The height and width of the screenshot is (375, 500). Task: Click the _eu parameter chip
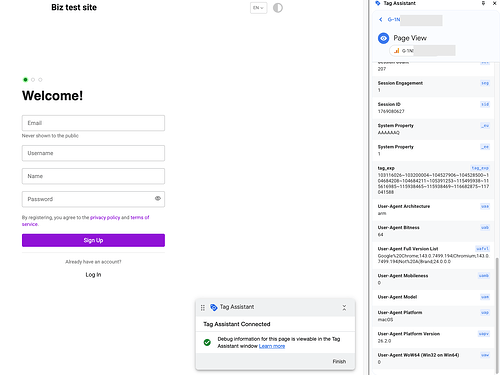tap(485, 126)
